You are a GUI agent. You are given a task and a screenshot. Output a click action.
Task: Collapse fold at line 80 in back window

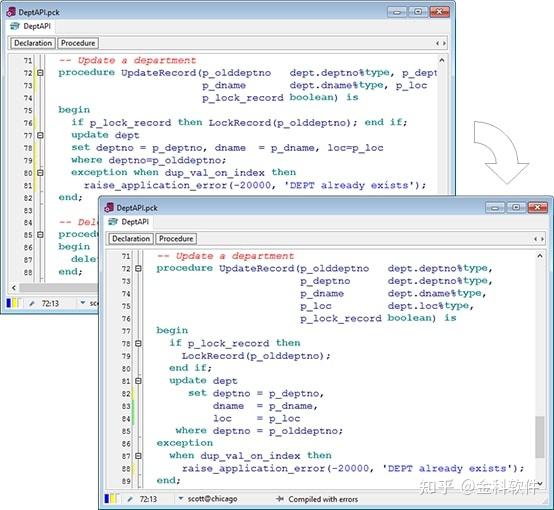pyautogui.click(x=40, y=172)
